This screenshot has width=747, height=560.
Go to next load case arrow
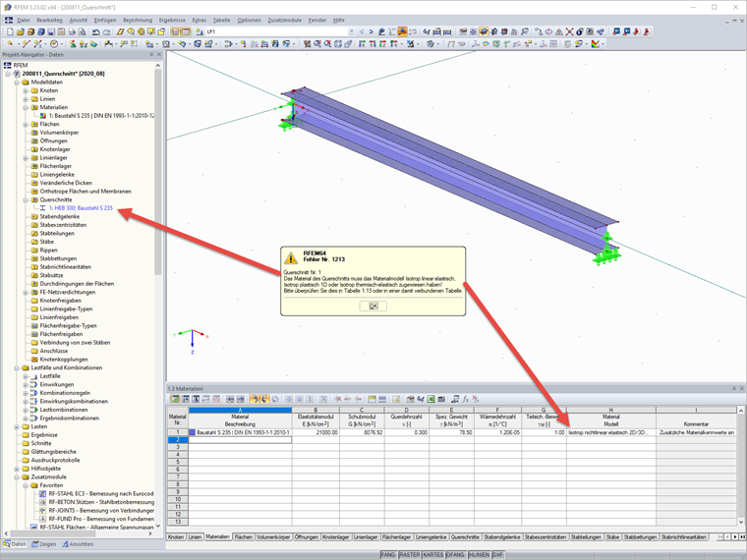coord(372,31)
